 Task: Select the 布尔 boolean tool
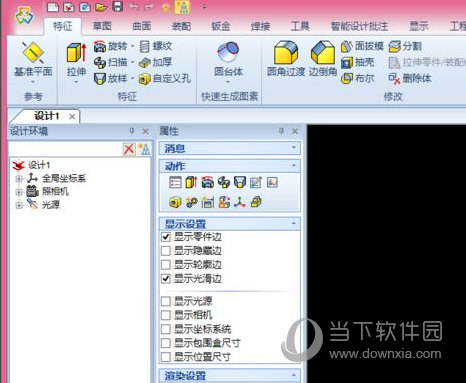[x=358, y=78]
